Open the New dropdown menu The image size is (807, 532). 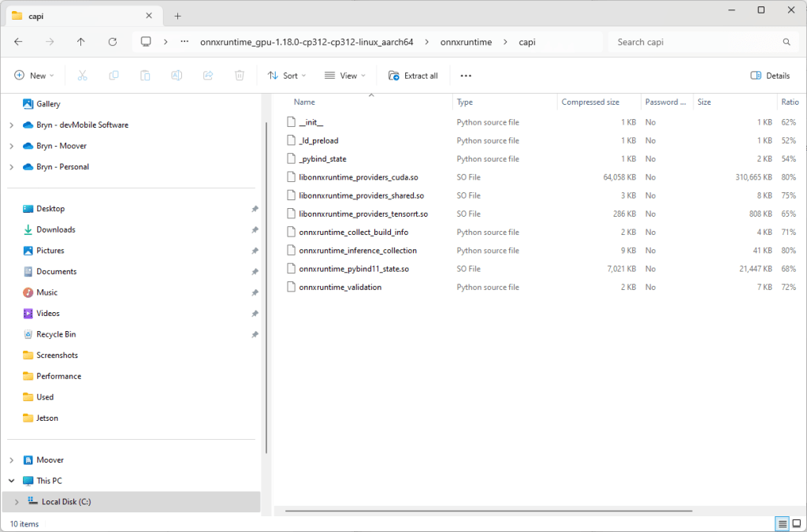[x=35, y=76]
